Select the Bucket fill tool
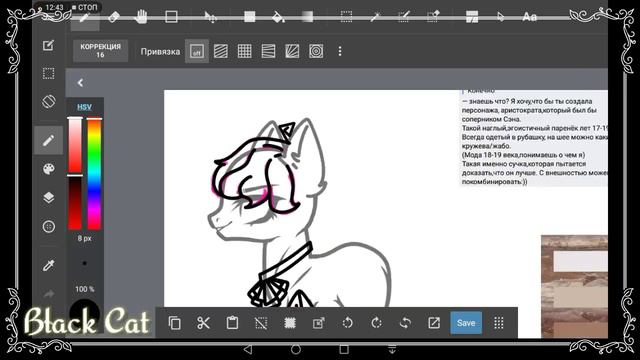 pyautogui.click(x=278, y=17)
